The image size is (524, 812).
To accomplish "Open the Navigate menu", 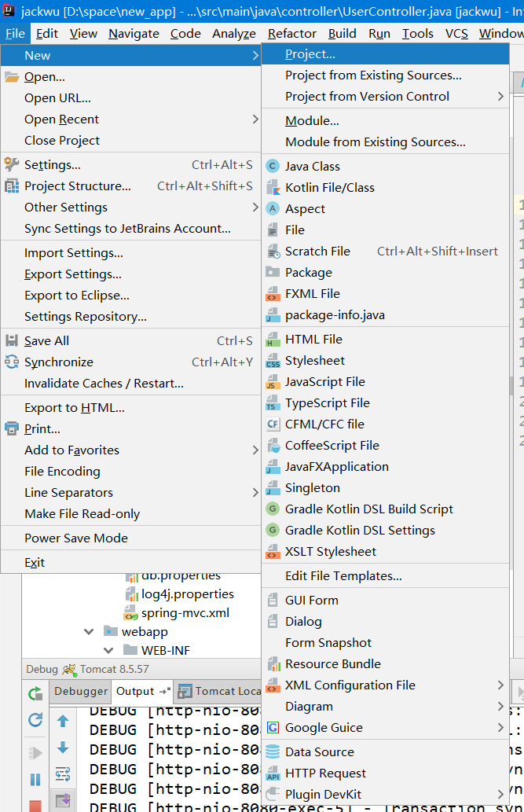I will [134, 34].
